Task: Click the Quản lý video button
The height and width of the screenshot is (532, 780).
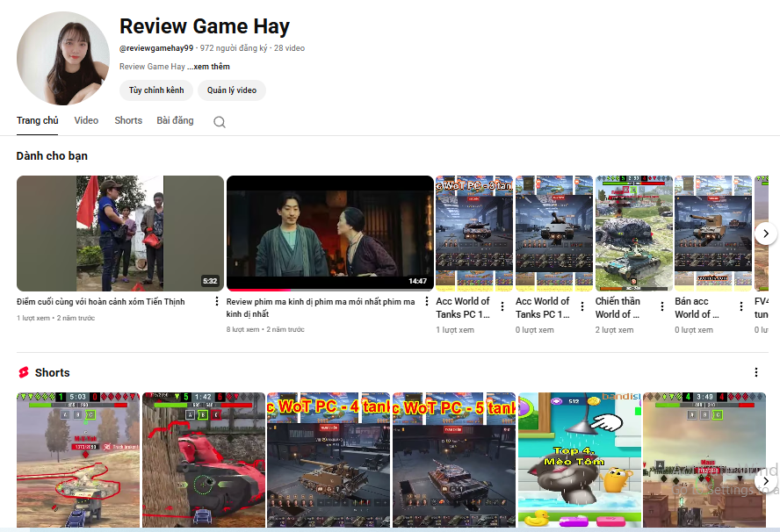Action: [232, 90]
